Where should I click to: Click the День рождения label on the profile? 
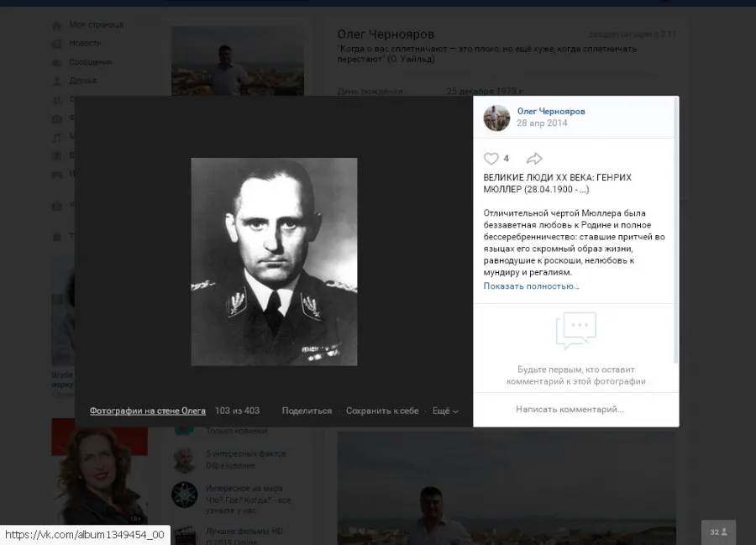point(370,91)
